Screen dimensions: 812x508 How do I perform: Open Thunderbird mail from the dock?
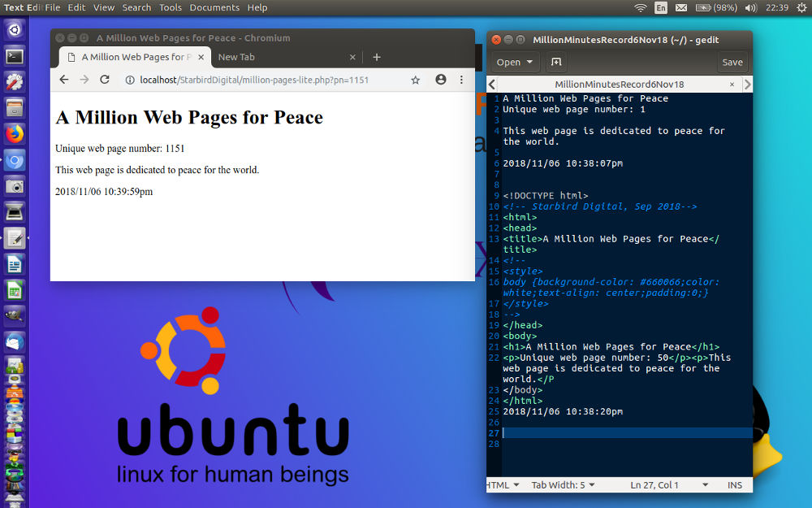tap(15, 342)
